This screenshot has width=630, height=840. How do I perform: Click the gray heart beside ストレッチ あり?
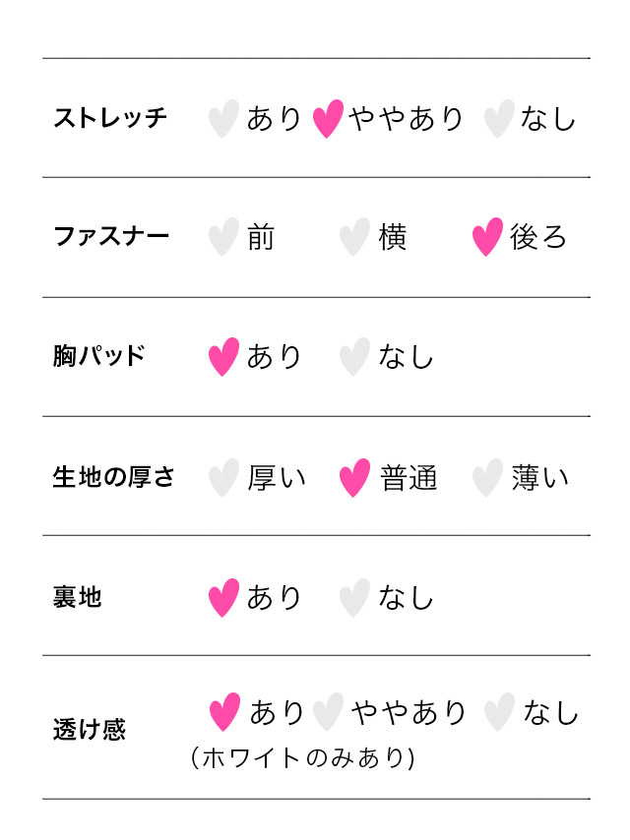224,119
